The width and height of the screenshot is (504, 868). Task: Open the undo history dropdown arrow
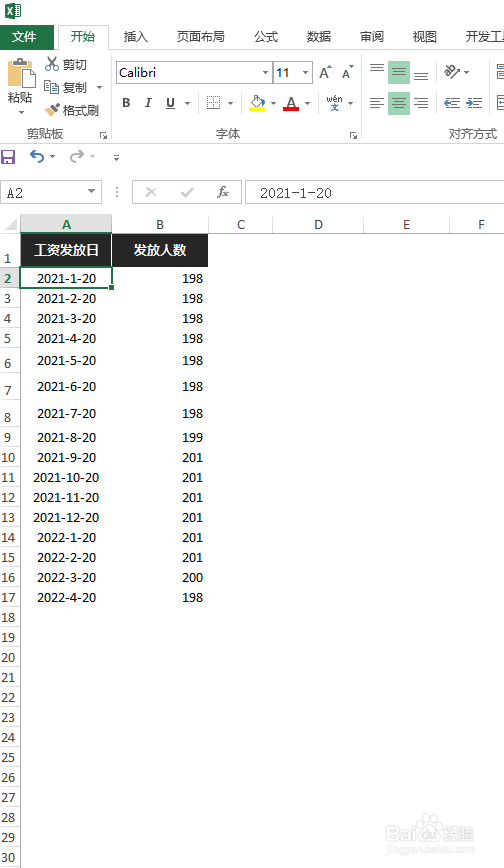pyautogui.click(x=53, y=157)
